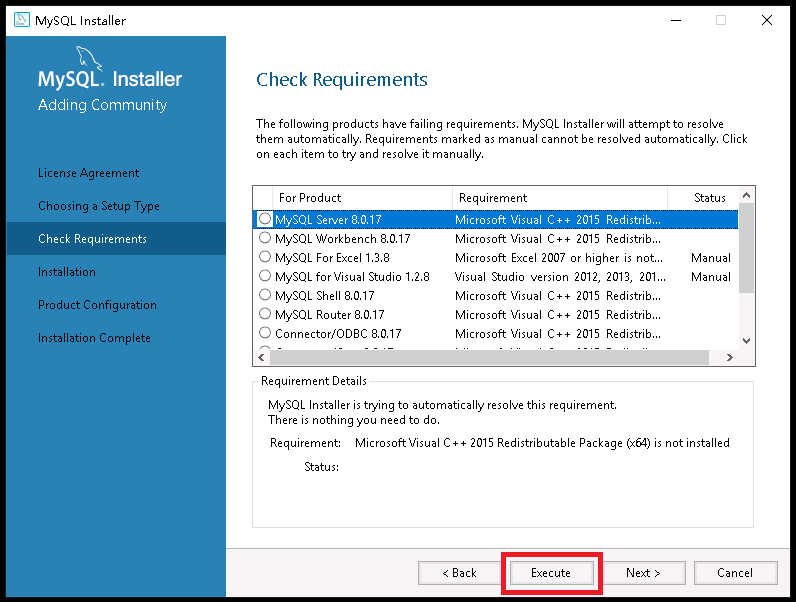
Task: Click the Back button
Action: (459, 573)
